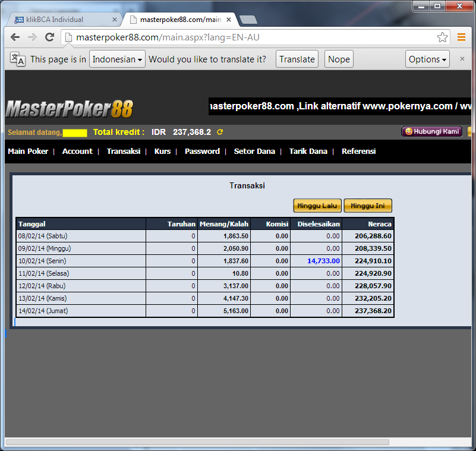The image size is (476, 451).
Task: Click the Minggu Lalu button
Action: coord(317,206)
